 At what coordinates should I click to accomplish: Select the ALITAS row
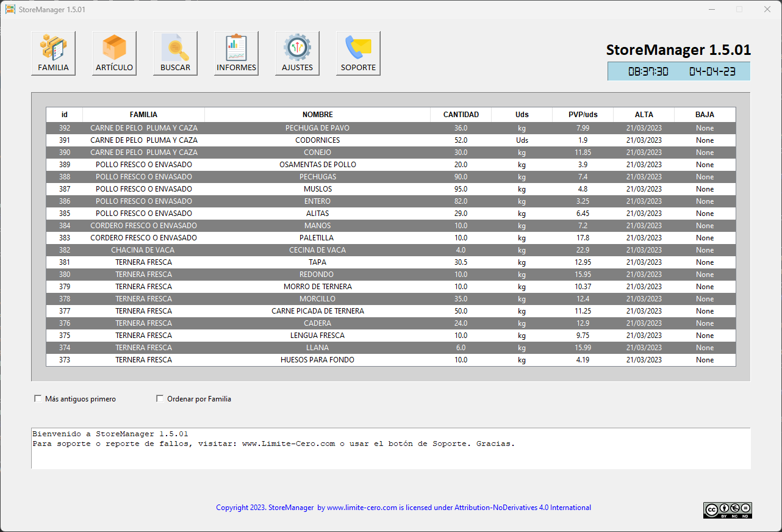point(391,214)
